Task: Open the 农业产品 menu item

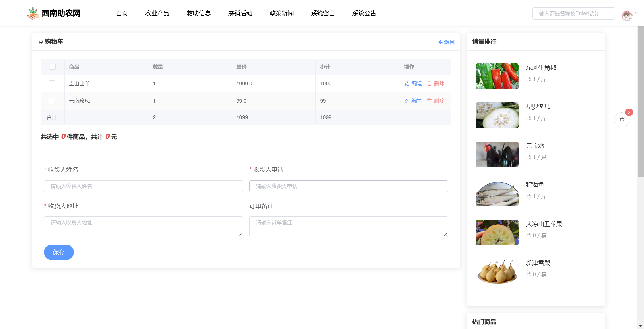Action: click(157, 13)
